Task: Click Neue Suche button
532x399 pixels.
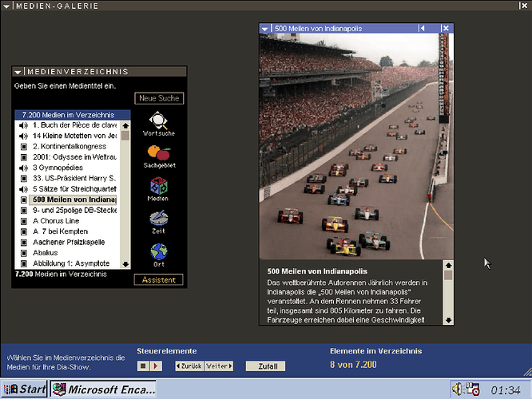Action: pyautogui.click(x=159, y=98)
